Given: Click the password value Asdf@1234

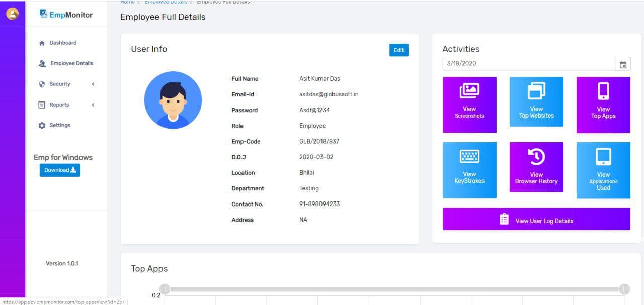Looking at the screenshot, I should click(x=314, y=111).
